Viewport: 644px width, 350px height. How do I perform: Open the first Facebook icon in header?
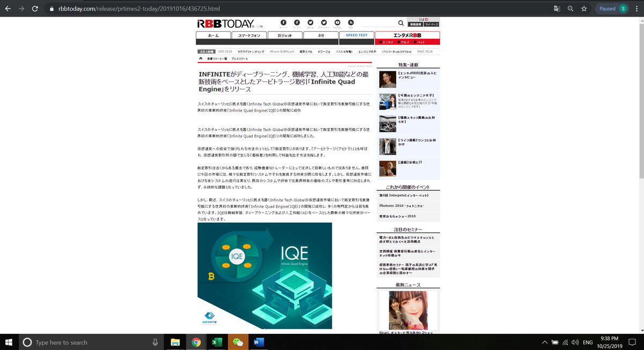[x=283, y=22]
